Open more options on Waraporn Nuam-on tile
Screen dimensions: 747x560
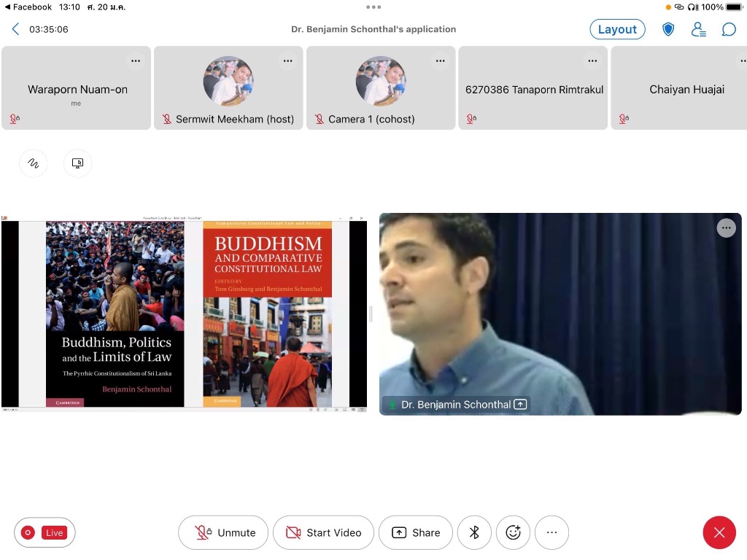pos(136,61)
